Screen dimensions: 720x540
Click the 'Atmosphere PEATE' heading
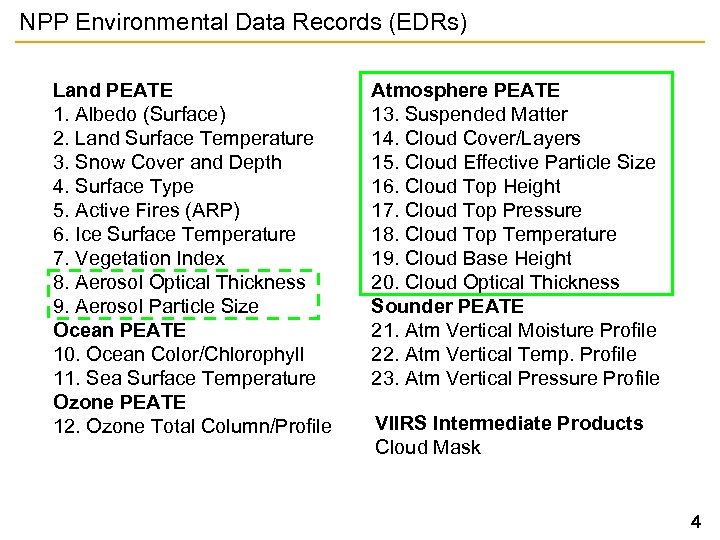466,90
